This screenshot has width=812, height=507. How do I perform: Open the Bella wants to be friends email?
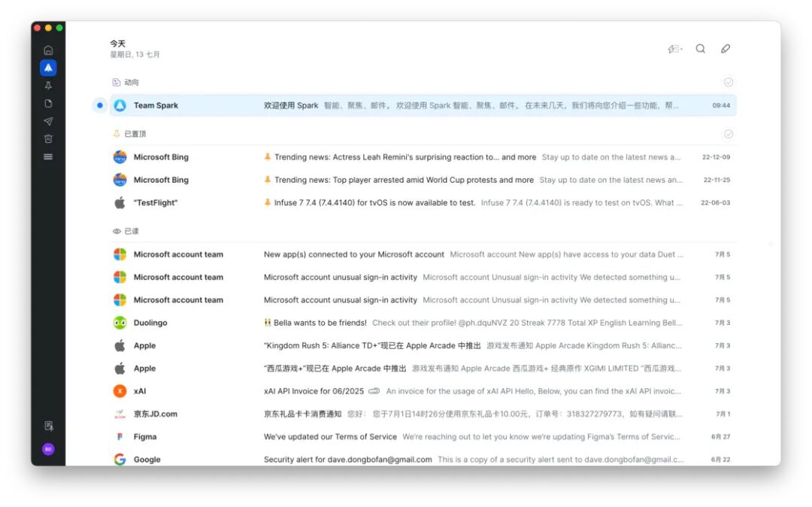[423, 323]
